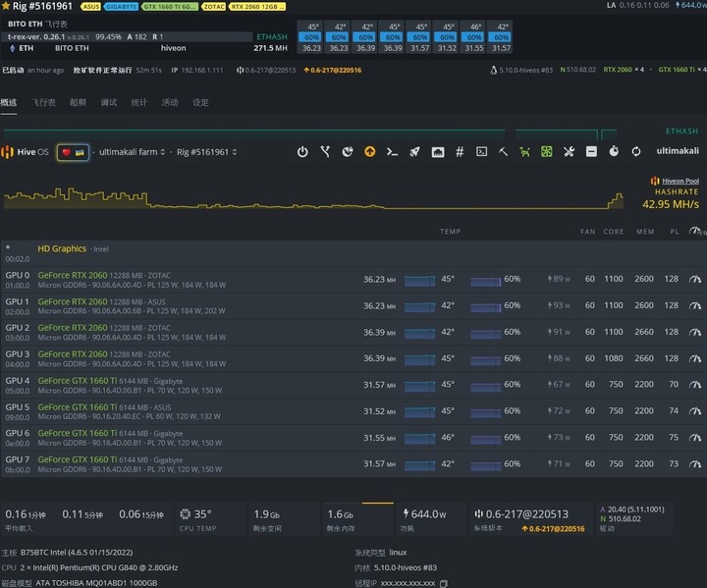Click GPU 7 fan speed bar
This screenshot has height=588, width=707.
tap(486, 465)
